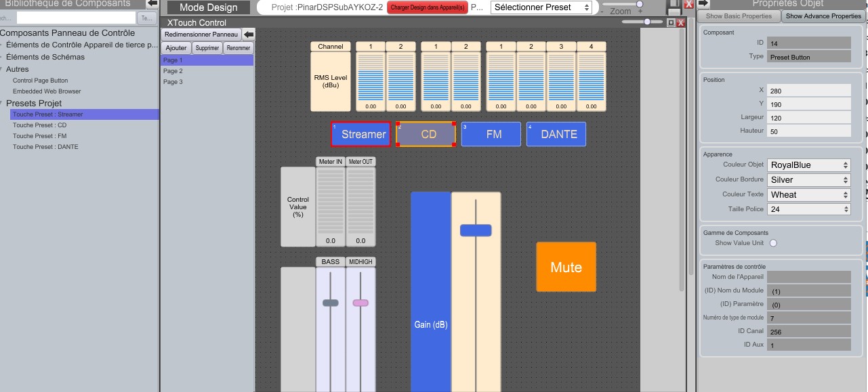Click the save floppy disk icon
Screen dimensions: 868x392
pyautogui.click(x=674, y=7)
